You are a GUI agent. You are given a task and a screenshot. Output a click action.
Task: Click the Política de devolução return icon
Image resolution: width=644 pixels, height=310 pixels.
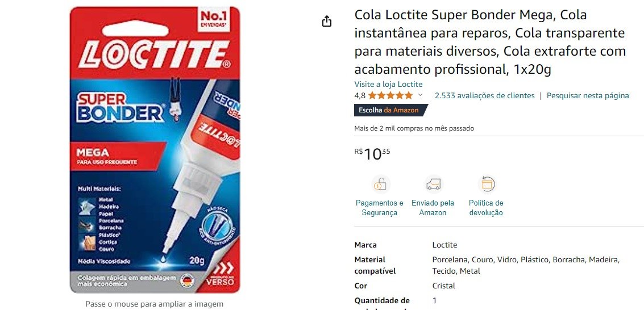click(x=487, y=185)
